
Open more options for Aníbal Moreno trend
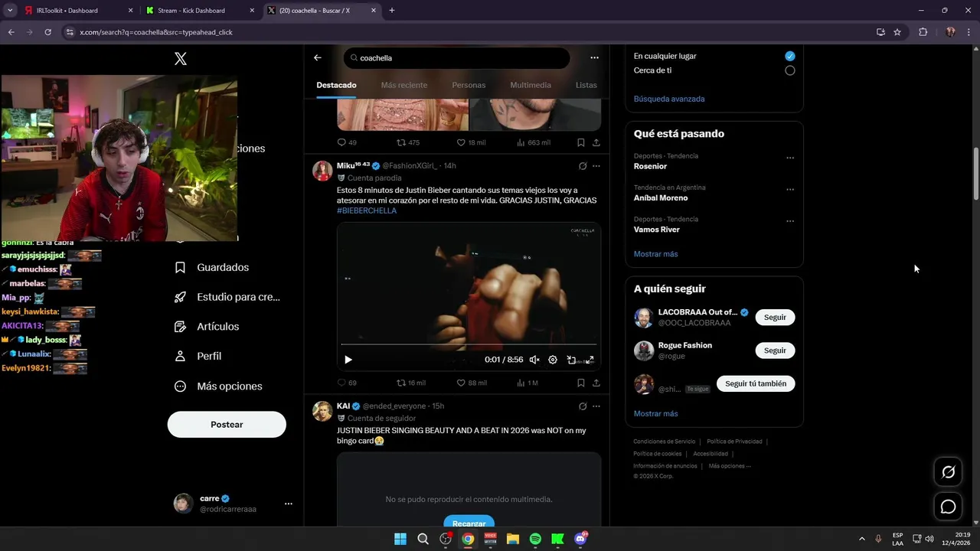click(x=790, y=189)
